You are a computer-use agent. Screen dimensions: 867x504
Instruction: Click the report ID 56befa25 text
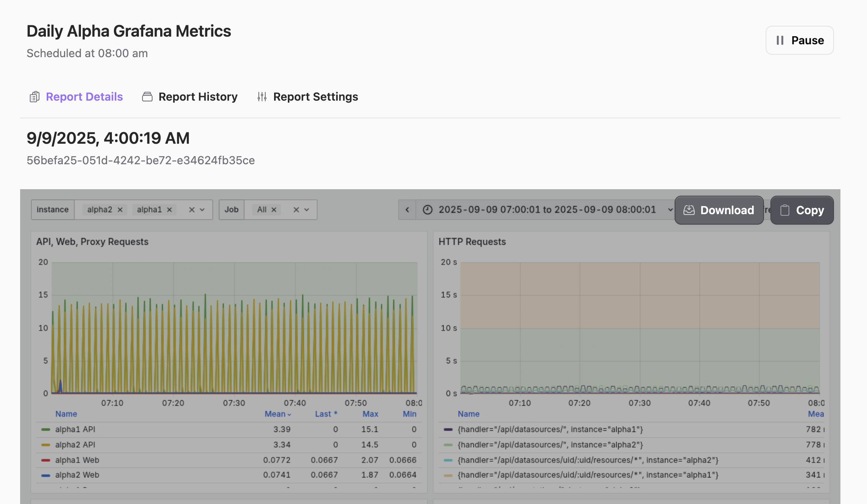coord(140,160)
